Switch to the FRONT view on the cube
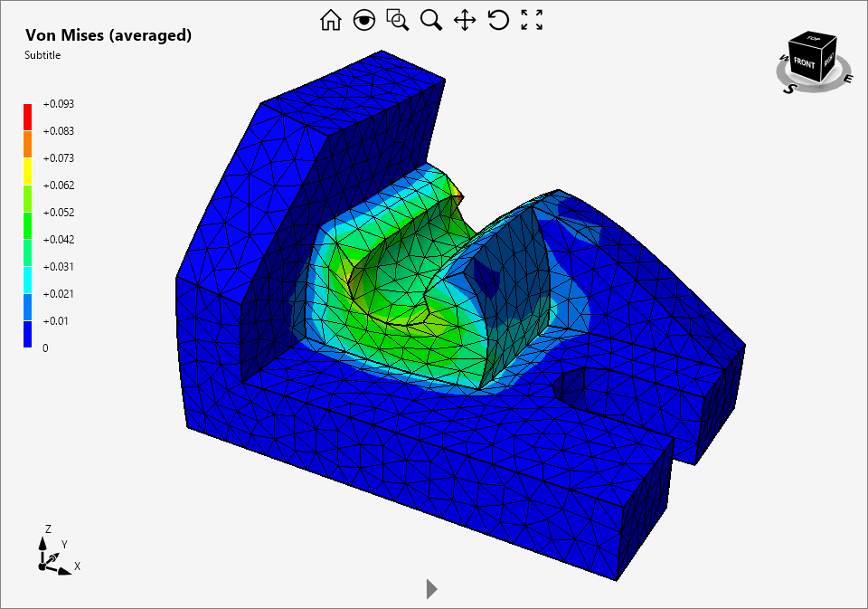Image resolution: width=868 pixels, height=609 pixels. pos(804,63)
